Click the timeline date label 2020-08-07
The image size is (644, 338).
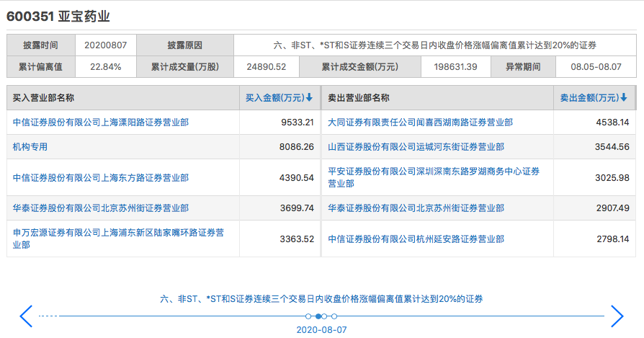pos(321,330)
